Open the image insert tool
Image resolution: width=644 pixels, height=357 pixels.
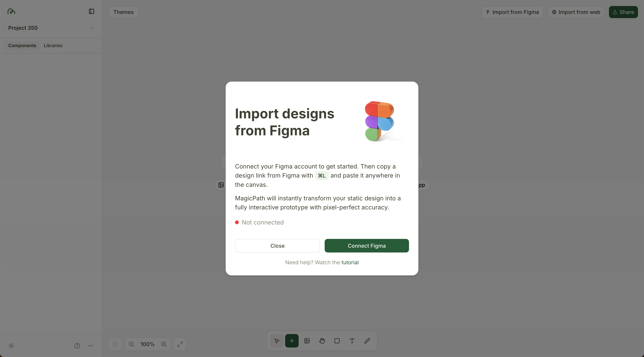coord(307,341)
